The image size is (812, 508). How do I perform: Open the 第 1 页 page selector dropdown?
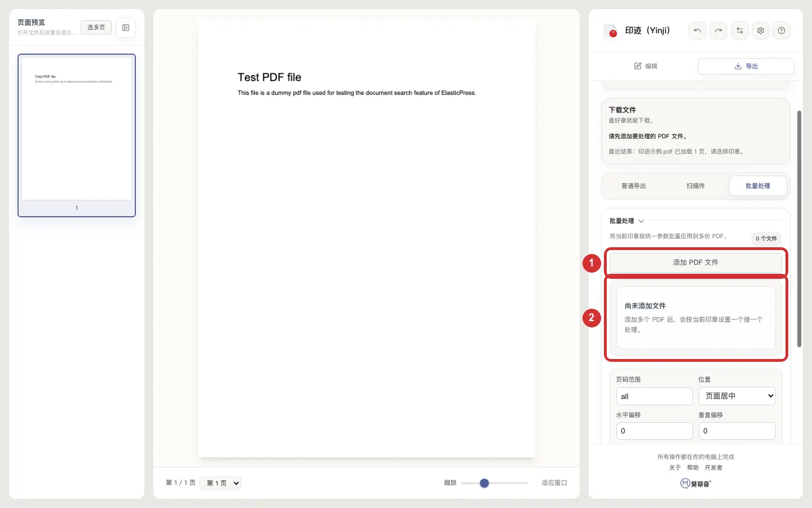pos(220,483)
